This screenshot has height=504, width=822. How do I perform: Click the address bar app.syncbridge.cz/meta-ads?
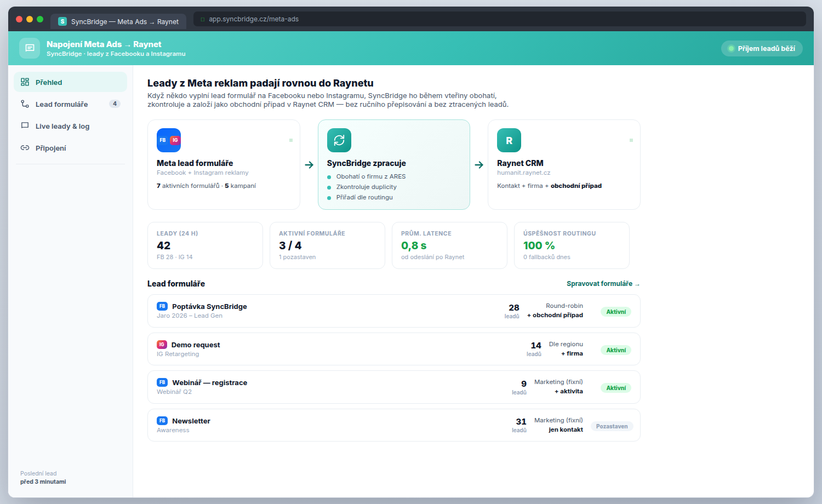(499, 19)
